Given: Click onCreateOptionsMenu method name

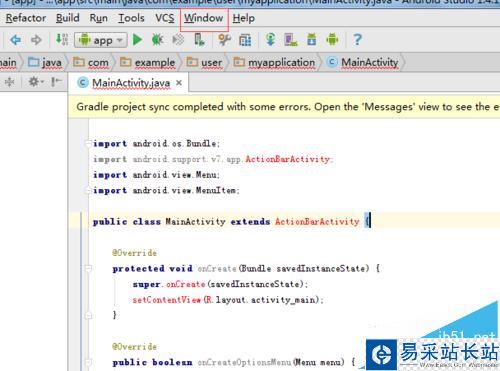Looking at the screenshot, I should tap(245, 362).
